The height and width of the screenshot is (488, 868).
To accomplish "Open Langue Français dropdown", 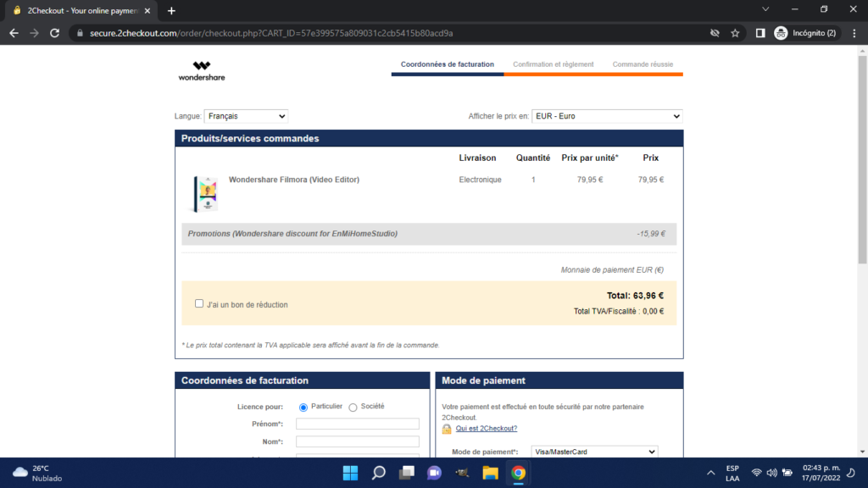I will tap(246, 116).
